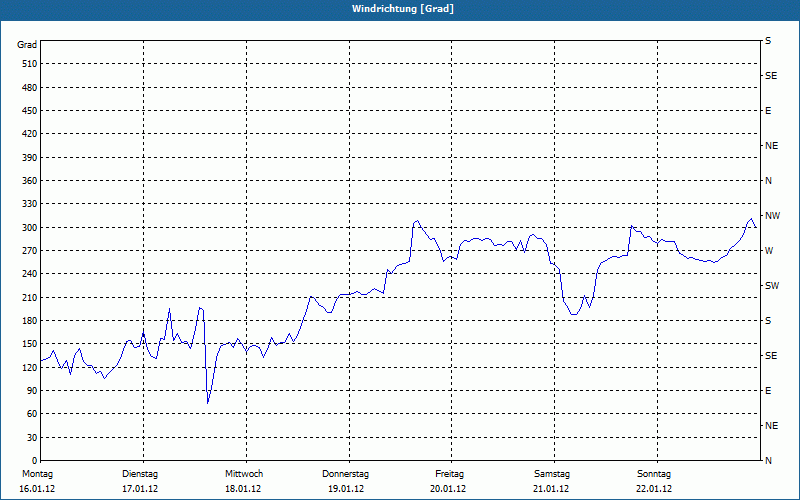This screenshot has height=500, width=800.
Task: Click the 510 axis value
Action: click(30, 64)
